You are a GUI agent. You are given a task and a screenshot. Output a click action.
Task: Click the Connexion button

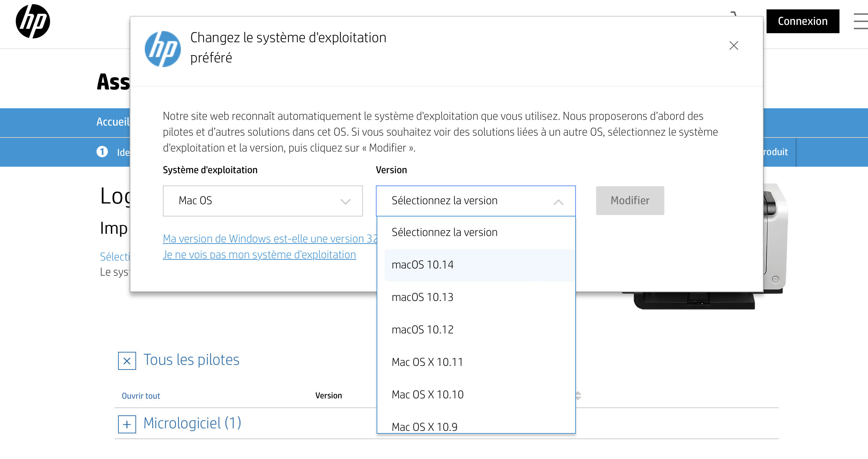pyautogui.click(x=802, y=21)
